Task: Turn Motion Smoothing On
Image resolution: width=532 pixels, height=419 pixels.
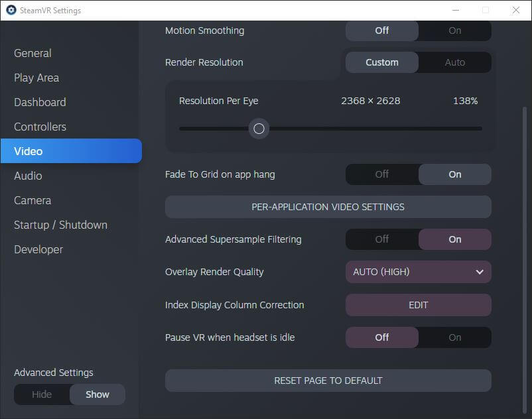Action: pyautogui.click(x=454, y=30)
